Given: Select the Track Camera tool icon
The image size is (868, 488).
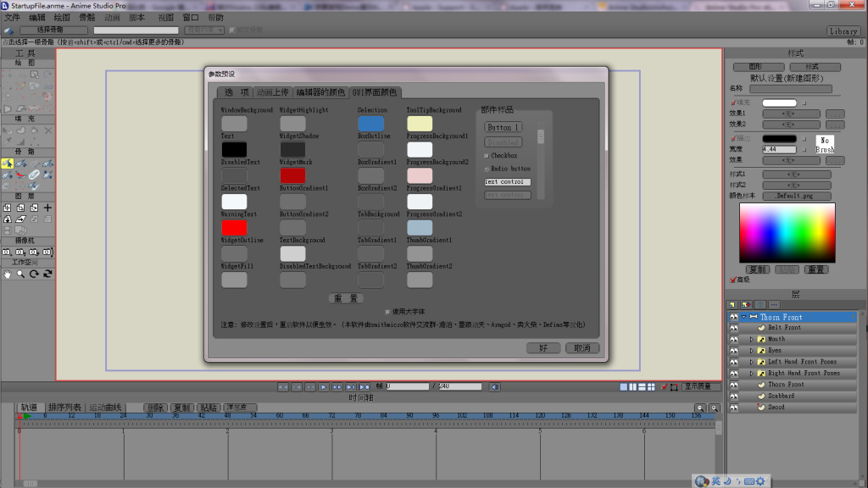Looking at the screenshot, I should [7, 252].
